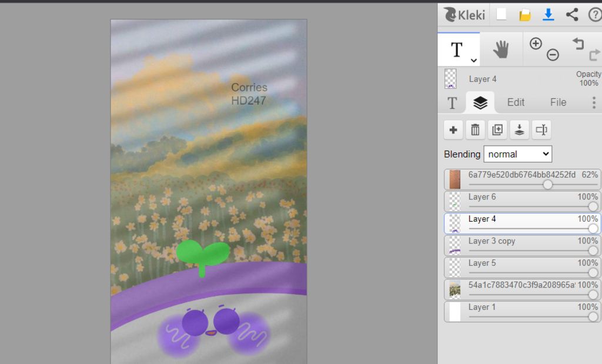Select the Hand pan tool
Screen dimensions: 602x364
click(501, 49)
